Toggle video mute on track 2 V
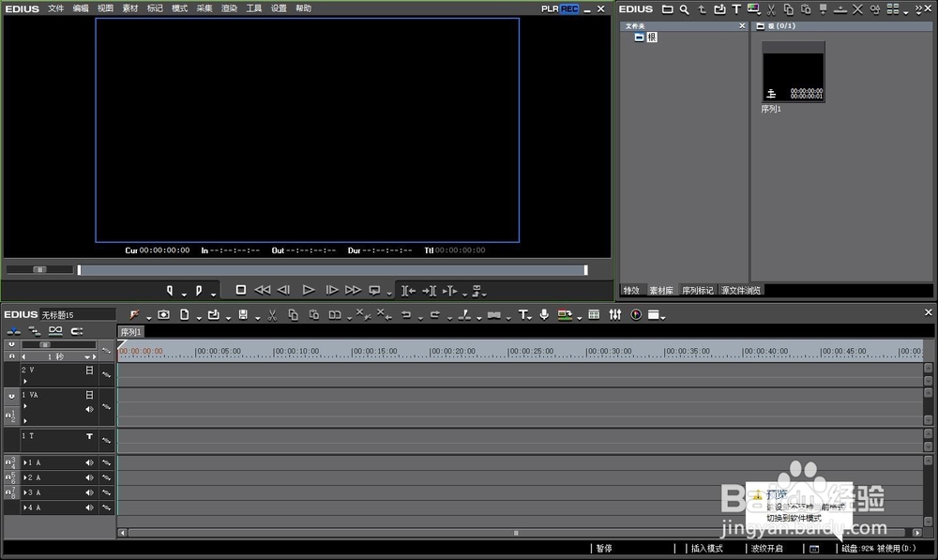Screen dimensions: 938x560 [x=89, y=371]
